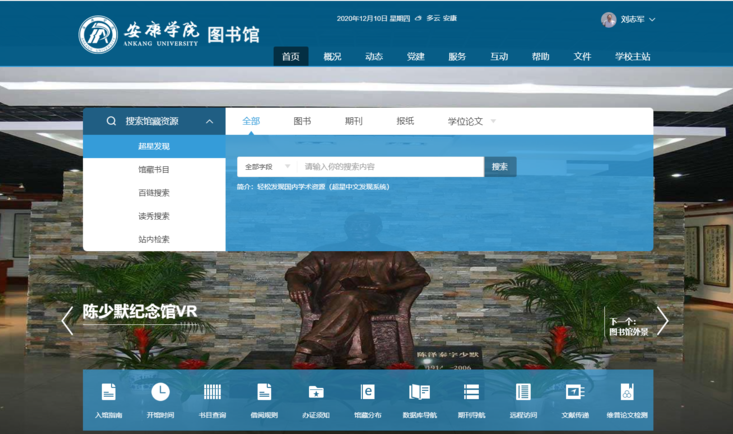Click the weather cloud icon in header
This screenshot has width=733, height=434.
pyautogui.click(x=418, y=18)
